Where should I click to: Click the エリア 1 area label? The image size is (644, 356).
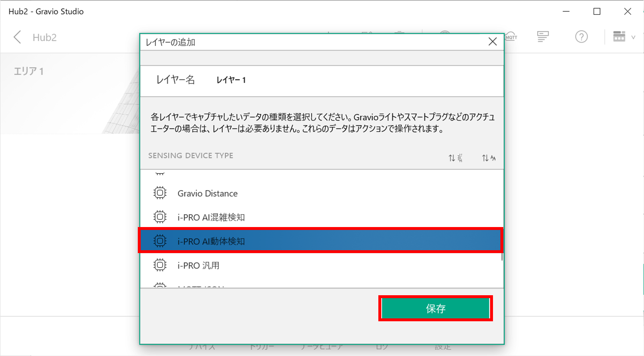point(28,71)
